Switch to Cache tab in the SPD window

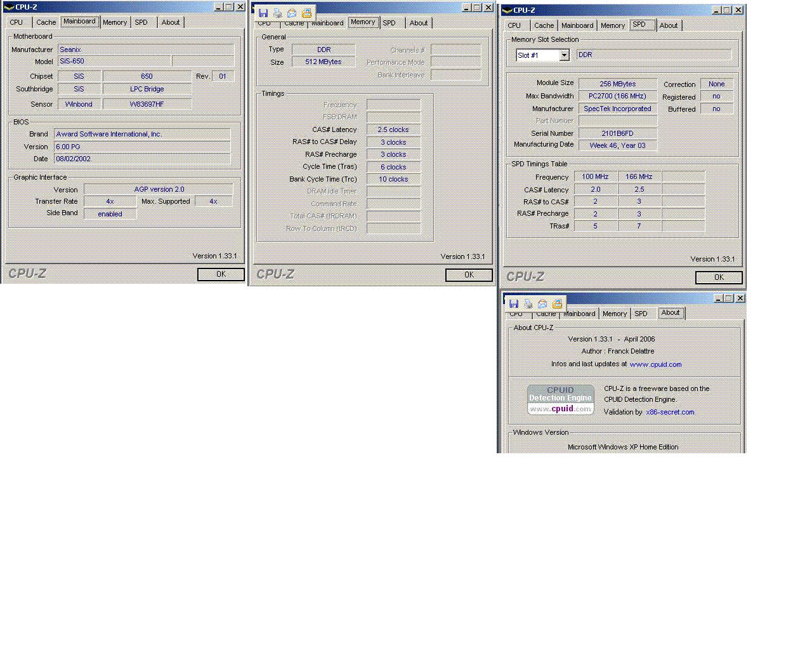(x=544, y=25)
